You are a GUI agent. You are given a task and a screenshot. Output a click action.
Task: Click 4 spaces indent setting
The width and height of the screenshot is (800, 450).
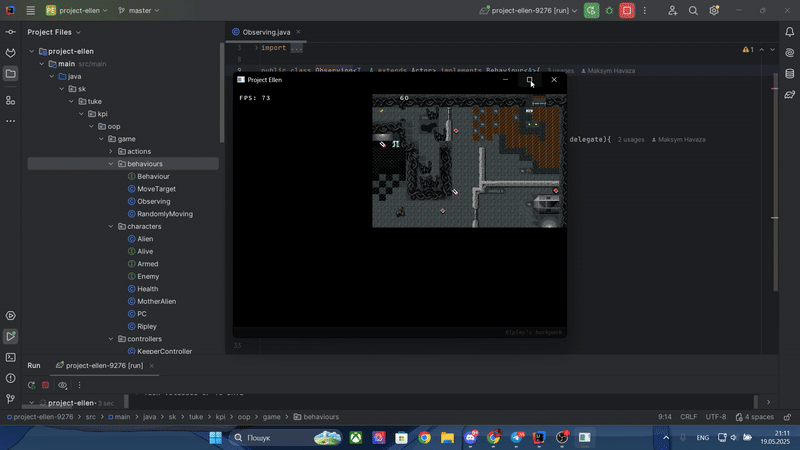click(x=755, y=417)
